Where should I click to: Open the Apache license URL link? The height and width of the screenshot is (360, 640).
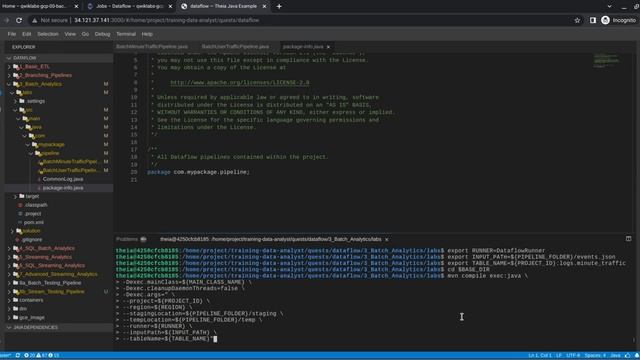click(240, 83)
